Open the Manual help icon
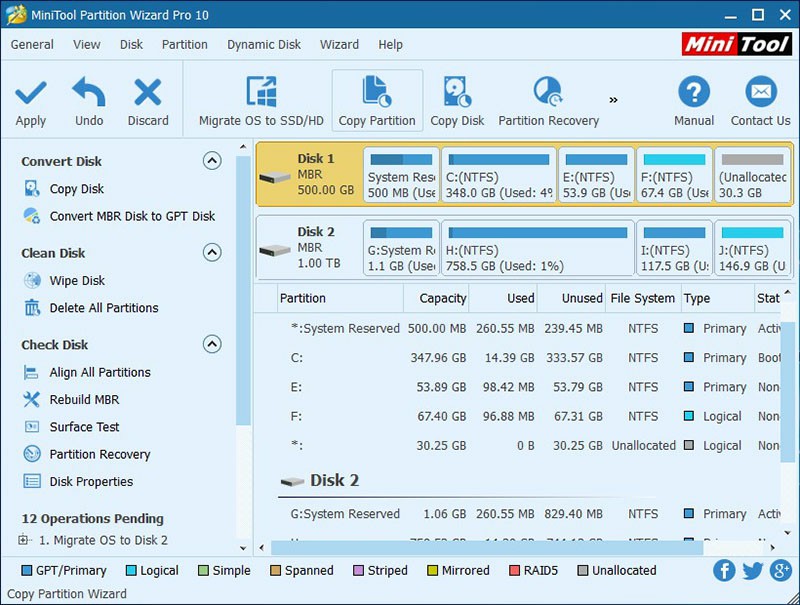 pos(694,92)
